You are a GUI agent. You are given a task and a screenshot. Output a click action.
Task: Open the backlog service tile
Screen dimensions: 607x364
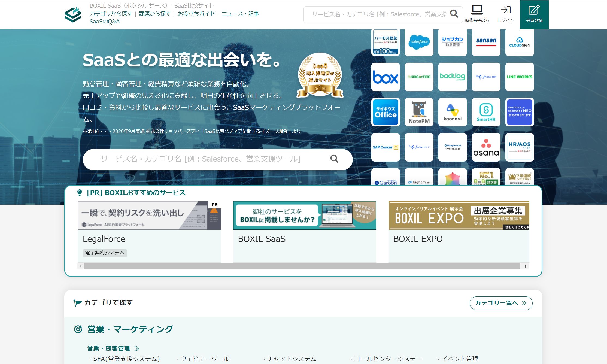[x=453, y=77]
